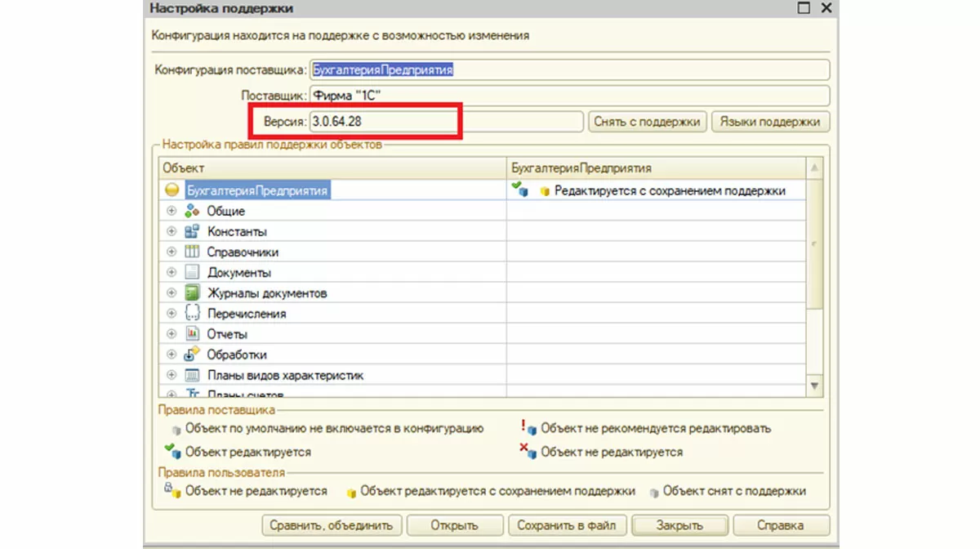Select the Документы tree row label
This screenshot has width=980, height=549.
click(239, 273)
